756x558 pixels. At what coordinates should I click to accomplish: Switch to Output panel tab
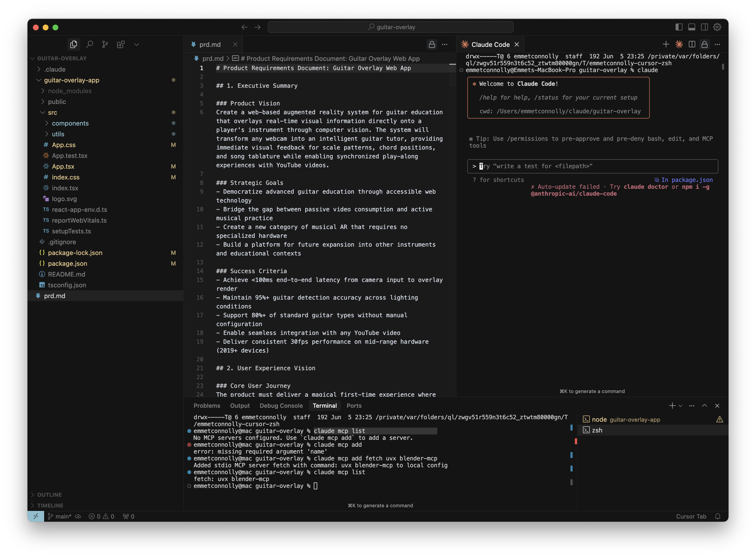pos(240,405)
